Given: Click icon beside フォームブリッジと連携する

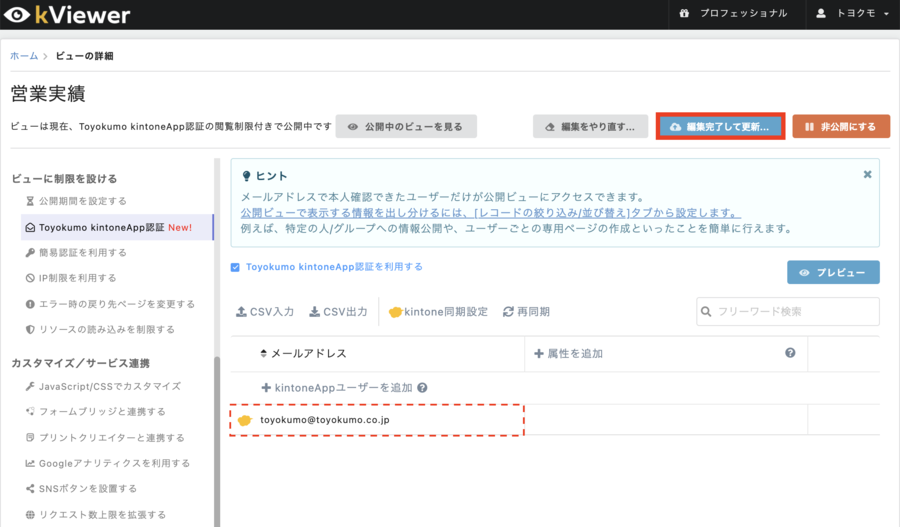Looking at the screenshot, I should pyautogui.click(x=30, y=412).
